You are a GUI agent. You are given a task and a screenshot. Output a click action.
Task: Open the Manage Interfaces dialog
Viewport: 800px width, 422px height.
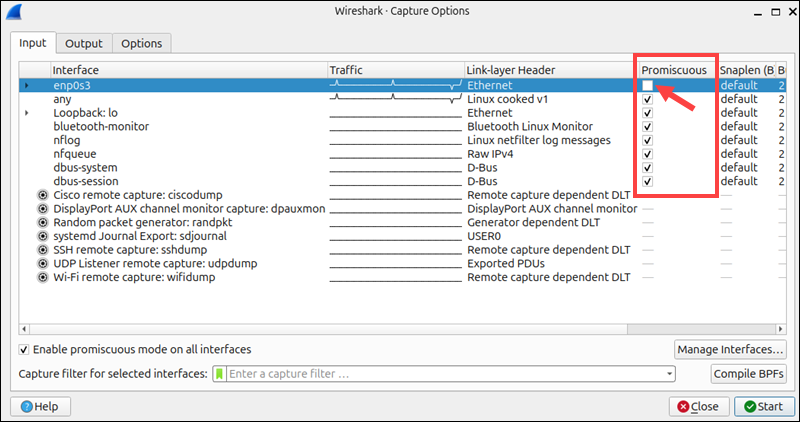730,350
